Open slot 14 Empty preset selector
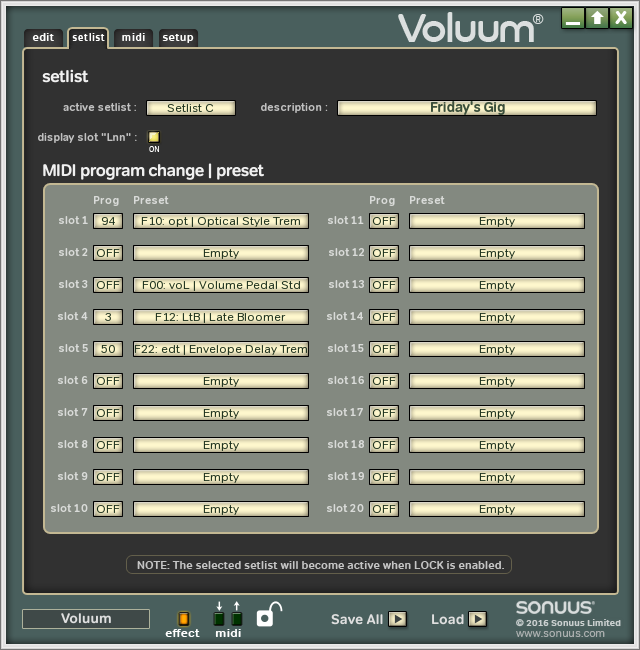Viewport: 640px width, 650px height. [497, 317]
